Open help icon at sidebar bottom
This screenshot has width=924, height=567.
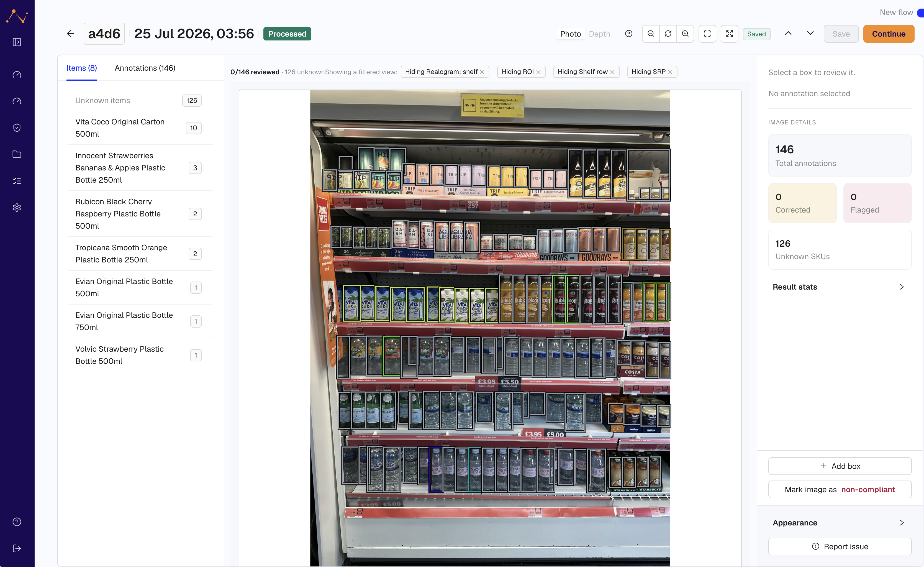[17, 522]
